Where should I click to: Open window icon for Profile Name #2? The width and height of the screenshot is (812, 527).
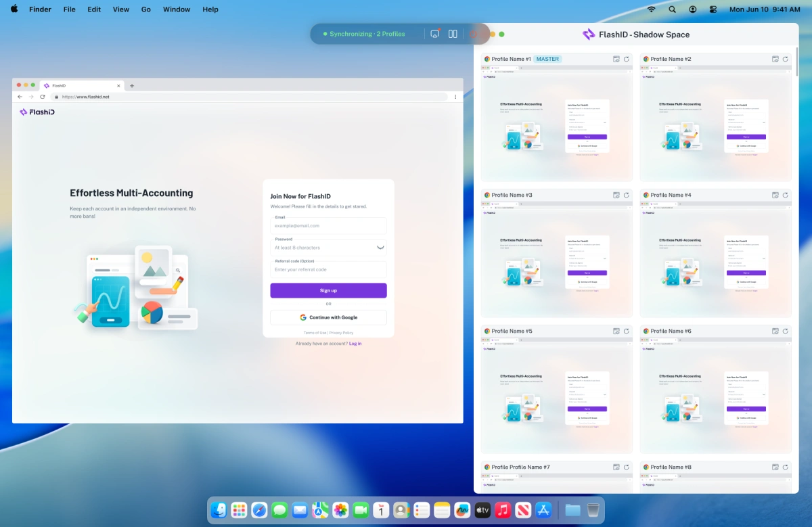(775, 60)
